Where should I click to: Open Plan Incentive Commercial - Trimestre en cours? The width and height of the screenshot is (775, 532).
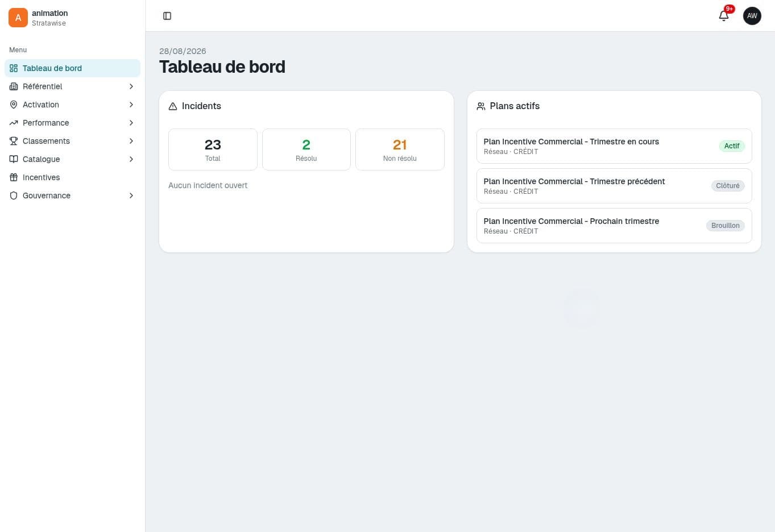click(x=614, y=146)
